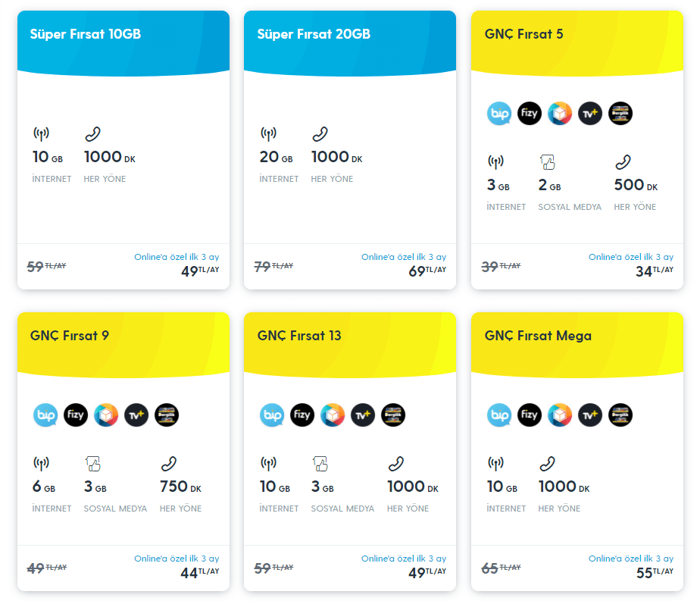700x604 pixels.
Task: Open the Süper Fırsat 10GB plan title
Action: coord(86,34)
